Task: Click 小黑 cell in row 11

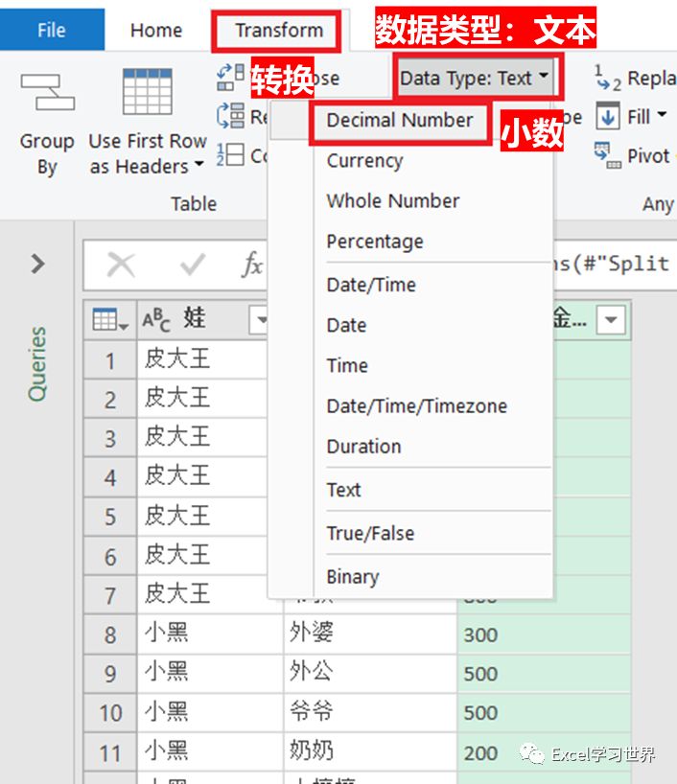Action: 210,752
